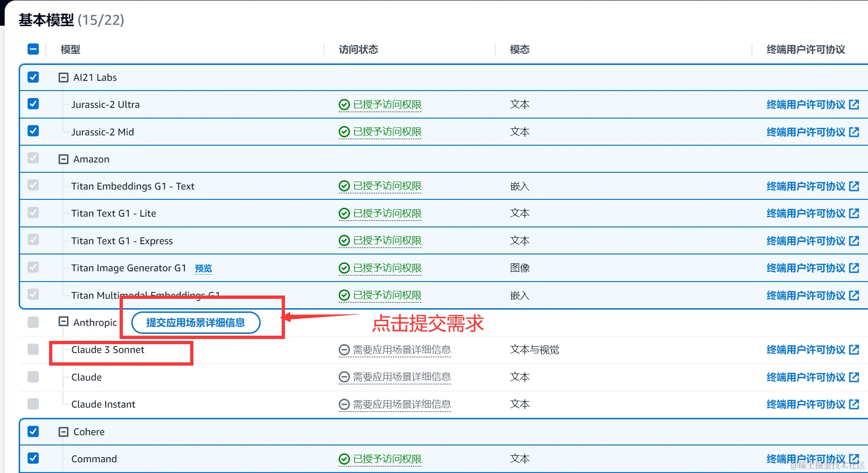Open the 预览 link beside Titan Image Generator
Screen dimensions: 868x473
203,268
